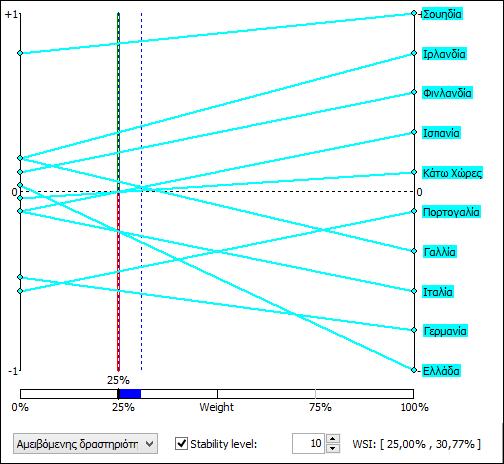
Task: Open the criterion dropdown Αμειβόμενης δραστηριότη
Action: pos(85,444)
